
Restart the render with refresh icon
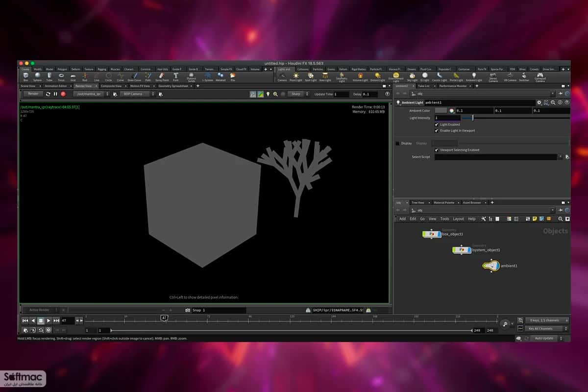click(48, 94)
